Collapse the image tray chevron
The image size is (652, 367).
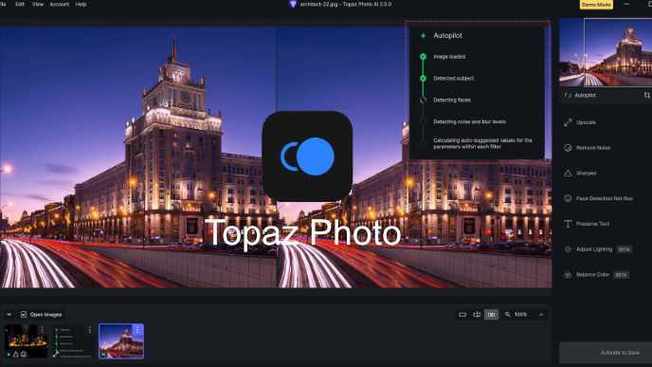coord(9,315)
